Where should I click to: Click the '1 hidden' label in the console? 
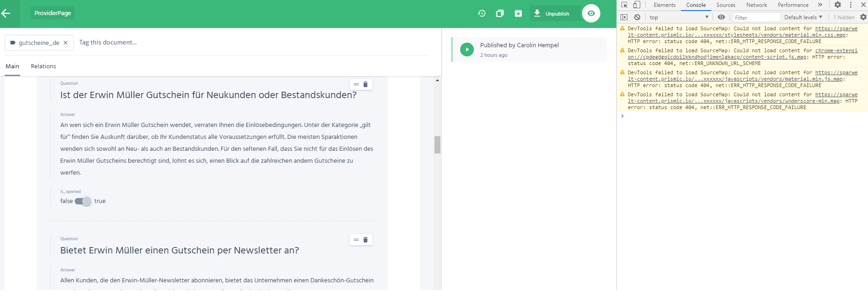click(x=844, y=17)
